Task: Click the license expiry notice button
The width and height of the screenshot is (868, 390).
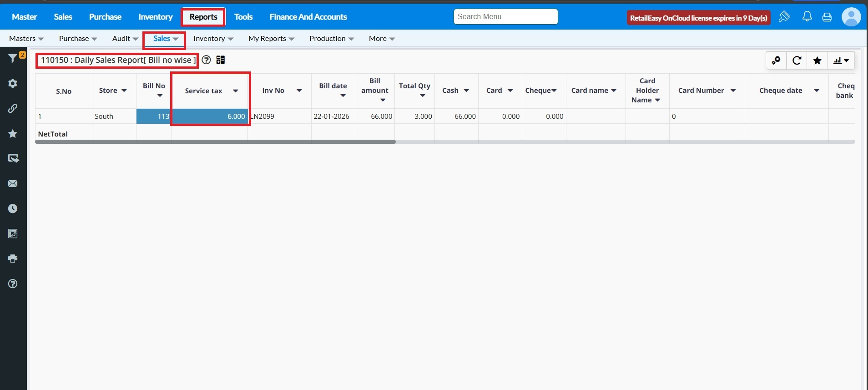Action: pos(698,18)
